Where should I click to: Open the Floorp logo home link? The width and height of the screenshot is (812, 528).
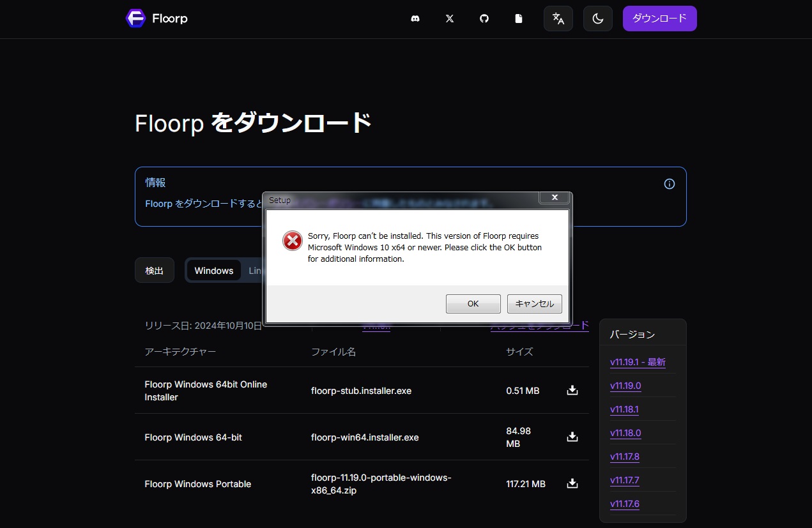click(x=157, y=19)
